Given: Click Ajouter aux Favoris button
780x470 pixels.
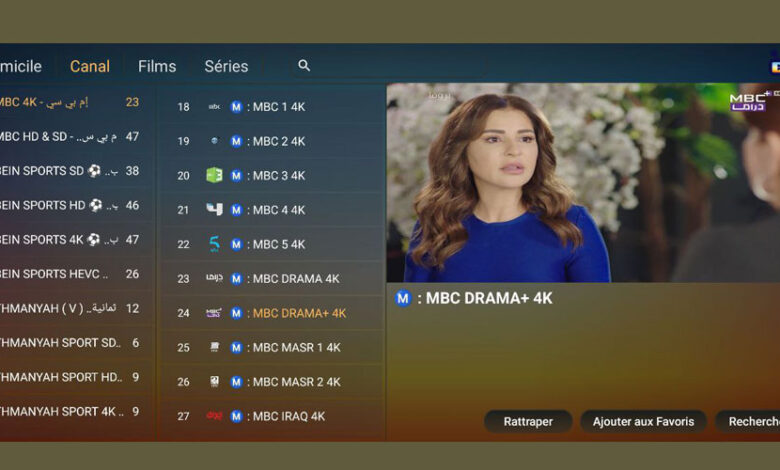Looking at the screenshot, I should (643, 422).
